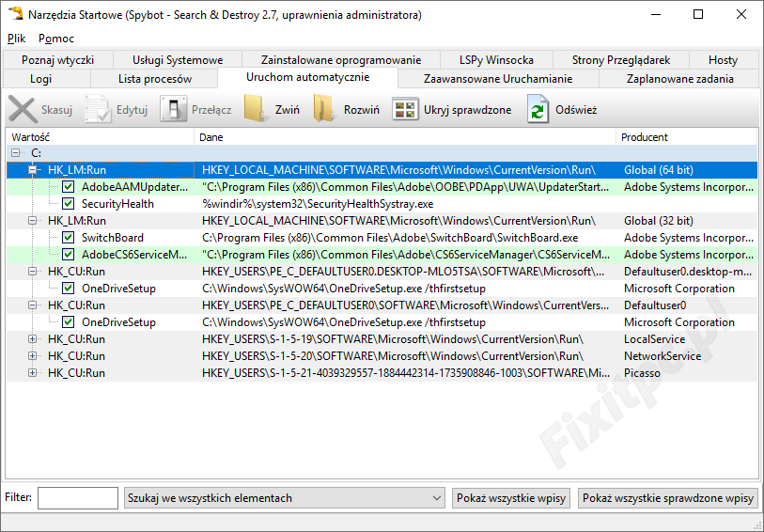Collapse the C: root node
This screenshot has width=764, height=532.
[16, 153]
